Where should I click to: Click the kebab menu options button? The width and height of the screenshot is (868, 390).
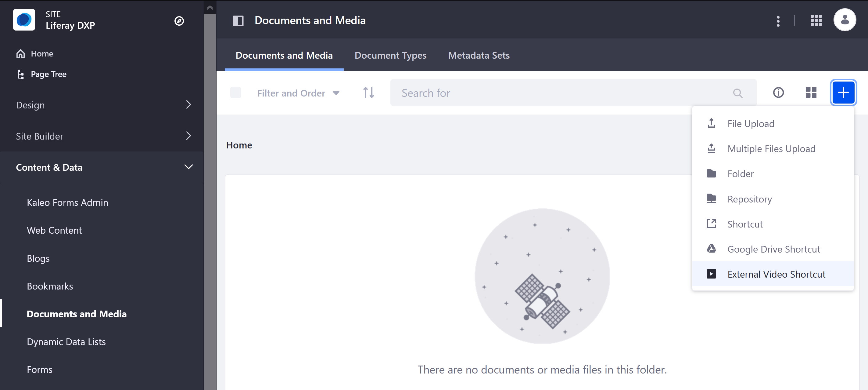click(778, 20)
